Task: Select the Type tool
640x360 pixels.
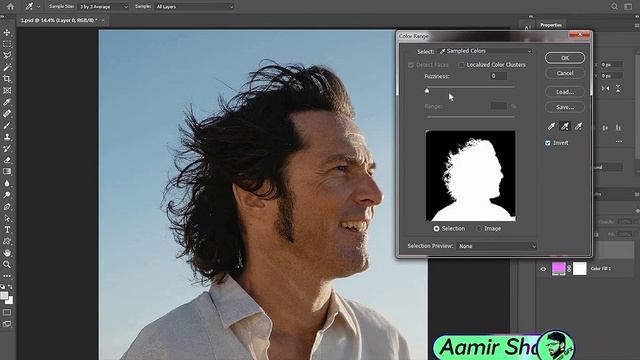Action: (x=7, y=230)
